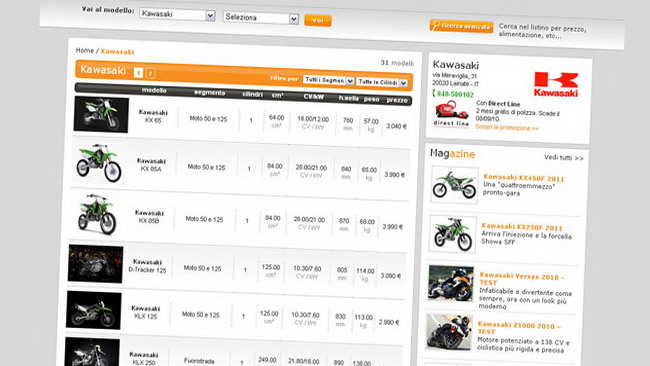
Task: Click the direct line vacuum logo
Action: tap(451, 114)
